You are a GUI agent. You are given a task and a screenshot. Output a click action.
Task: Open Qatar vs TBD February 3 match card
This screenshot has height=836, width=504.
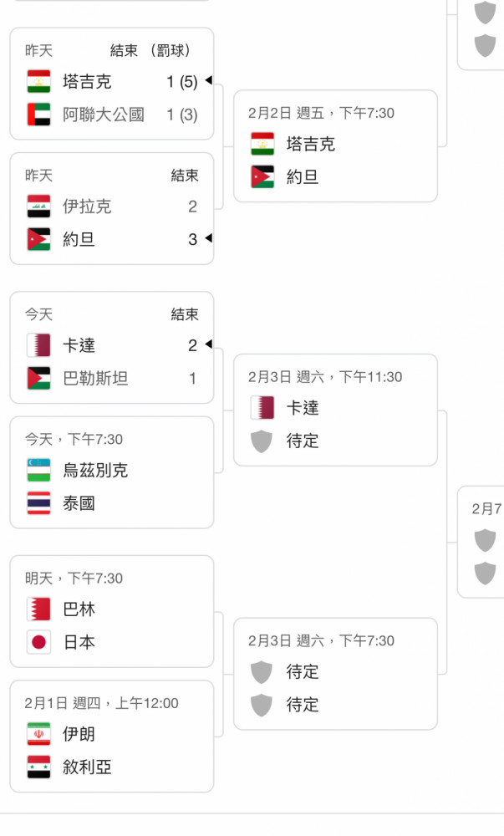(336, 410)
